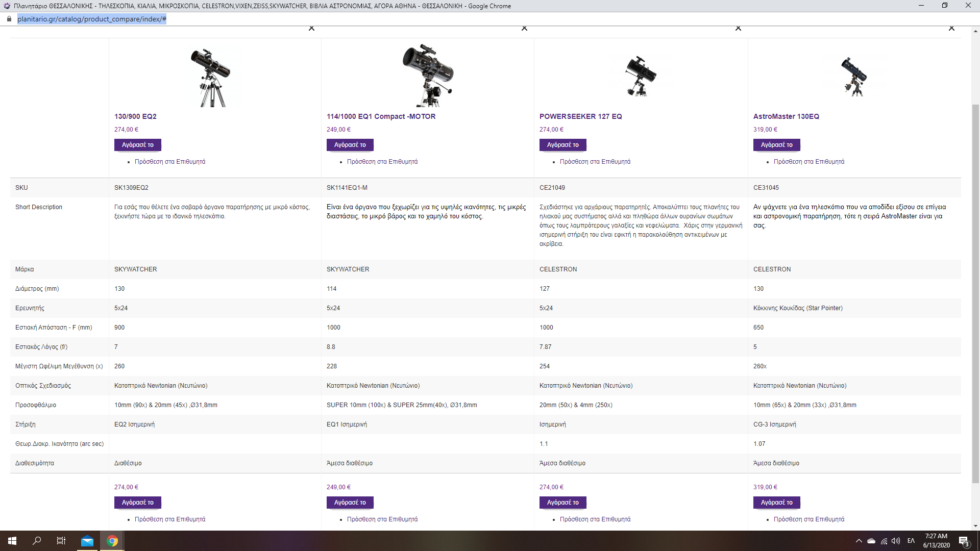
Task: Click the Οπτικός Σχεδιασμός row label
Action: [43, 386]
